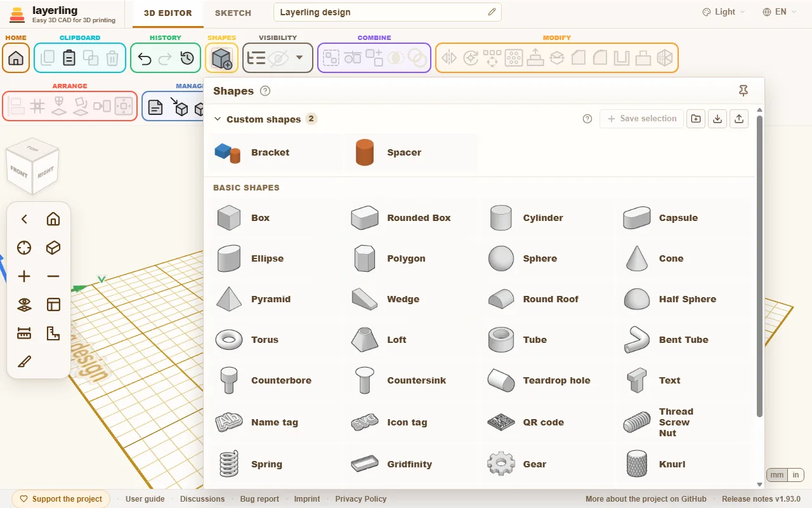Open the EN language dropdown
The width and height of the screenshot is (812, 508).
pos(780,12)
